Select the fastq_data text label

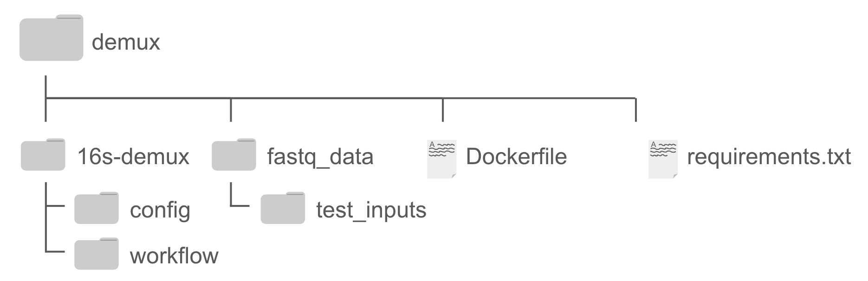pyautogui.click(x=320, y=157)
